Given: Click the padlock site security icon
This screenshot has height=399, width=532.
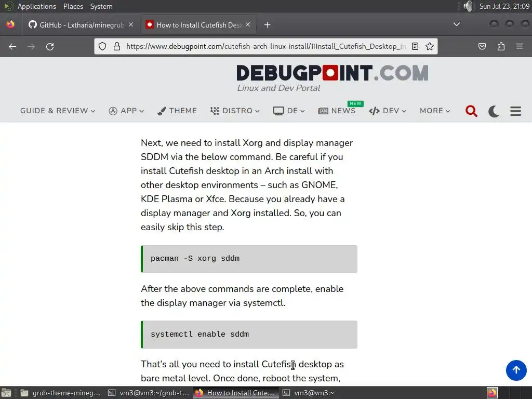Looking at the screenshot, I should click(117, 46).
